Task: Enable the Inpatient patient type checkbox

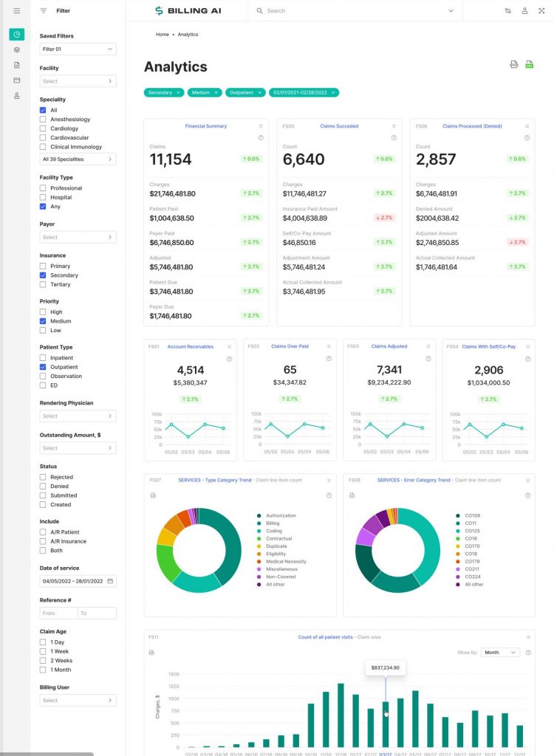Action: 43,358
